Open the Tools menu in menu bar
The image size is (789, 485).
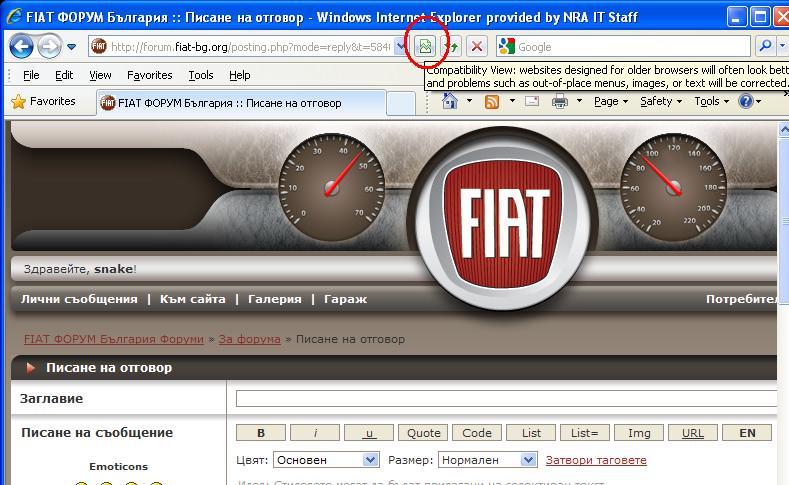(x=201, y=75)
